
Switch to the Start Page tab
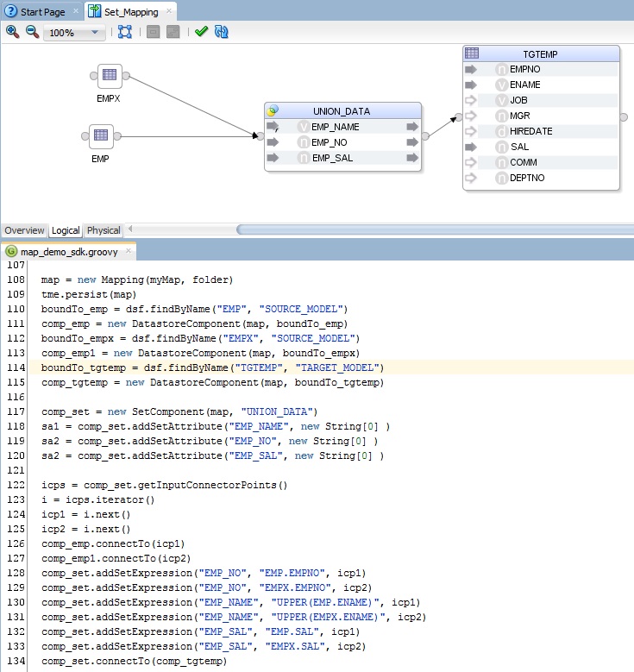click(x=41, y=11)
